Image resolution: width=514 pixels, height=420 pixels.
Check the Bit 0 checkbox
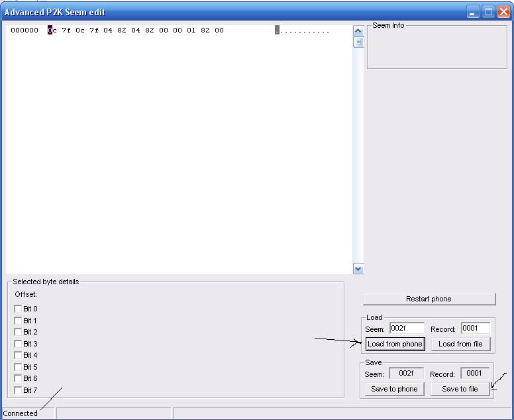click(x=18, y=309)
